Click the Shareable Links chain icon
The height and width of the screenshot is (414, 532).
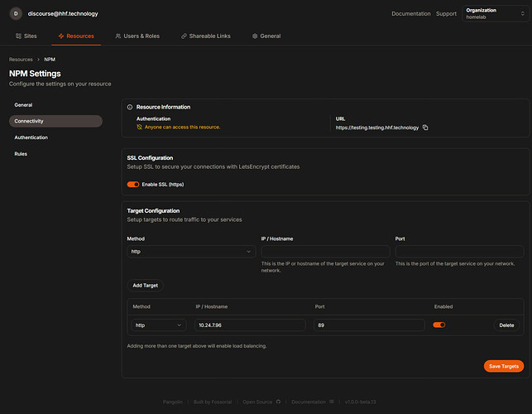click(x=184, y=36)
